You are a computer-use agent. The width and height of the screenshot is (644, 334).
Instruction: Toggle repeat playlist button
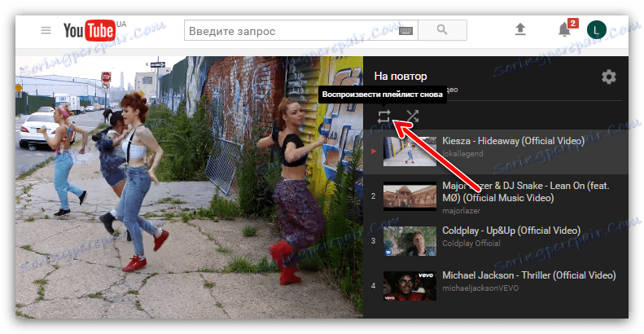point(383,116)
